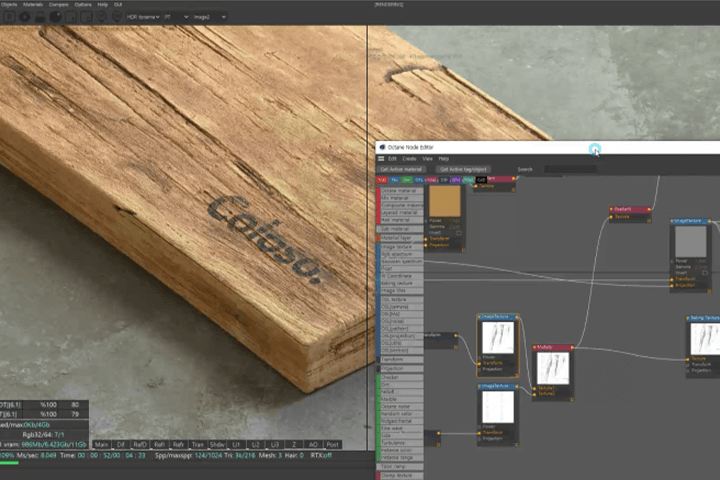
Task: Tick the Invert checkbox on the orange image node
Action: point(458,233)
